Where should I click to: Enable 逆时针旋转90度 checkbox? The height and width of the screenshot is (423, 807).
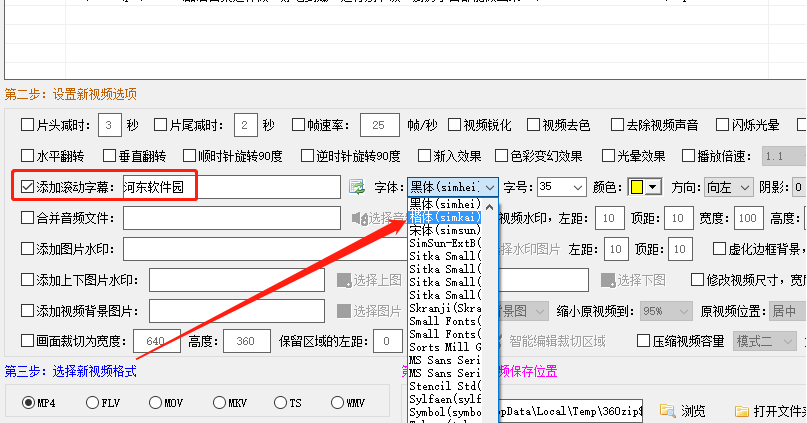307,155
